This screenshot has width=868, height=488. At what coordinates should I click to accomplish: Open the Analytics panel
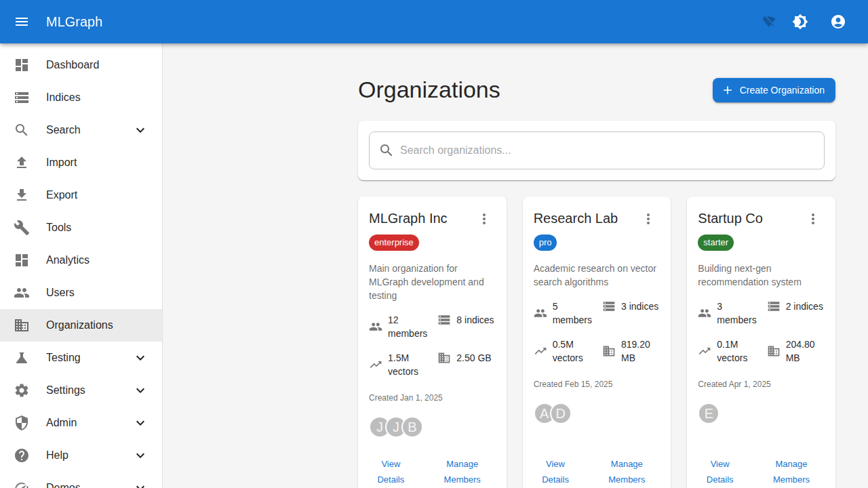67,260
